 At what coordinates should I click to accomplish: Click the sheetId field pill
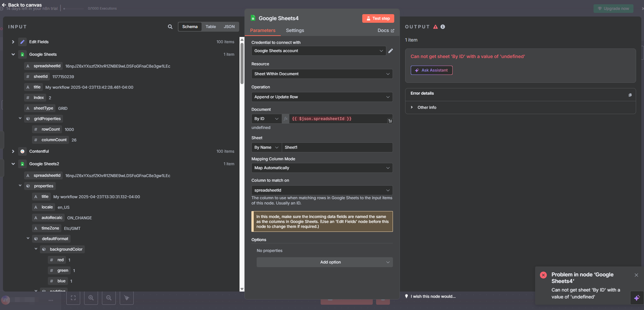click(37, 77)
